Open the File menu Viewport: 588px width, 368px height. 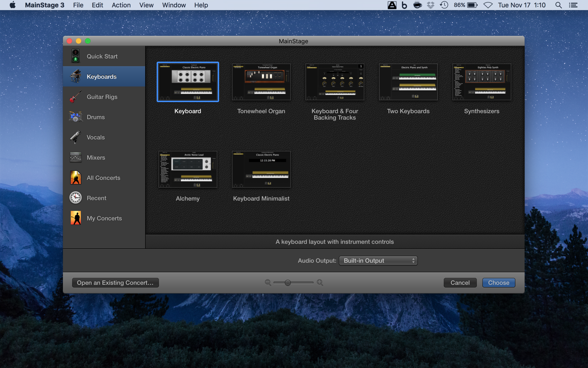tap(78, 5)
